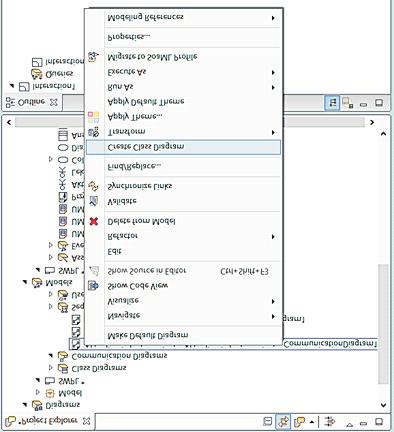394x432 pixels.
Task: Click the vertical scrollbar thumb in Project Explorer
Action: point(383,323)
